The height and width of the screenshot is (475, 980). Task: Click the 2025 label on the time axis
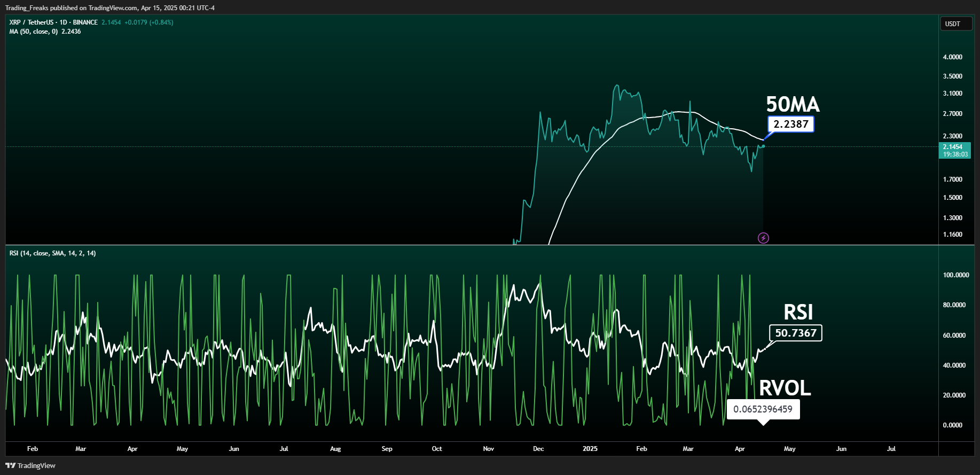coord(590,449)
